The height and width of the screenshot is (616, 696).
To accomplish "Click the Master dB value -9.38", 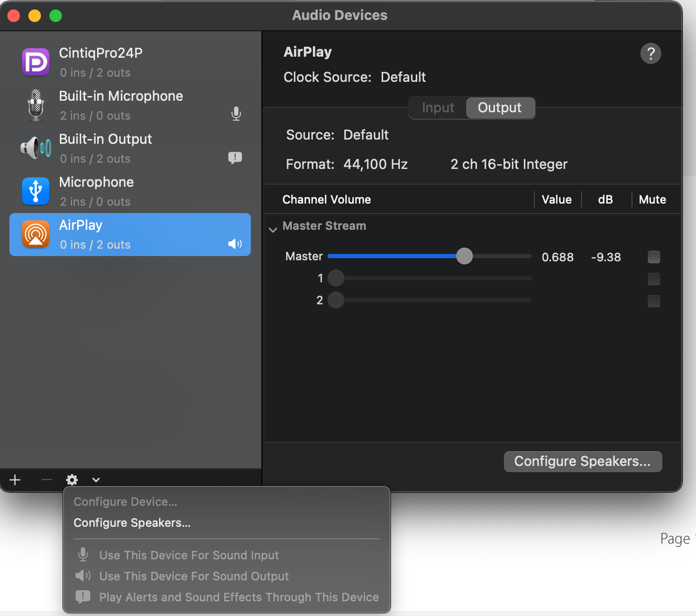I will (x=606, y=257).
